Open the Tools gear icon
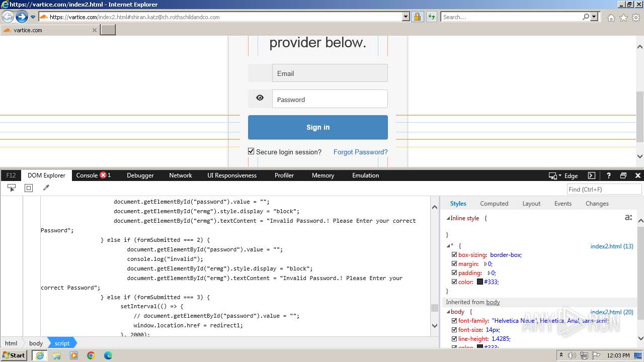The width and height of the screenshot is (644, 362). click(636, 18)
